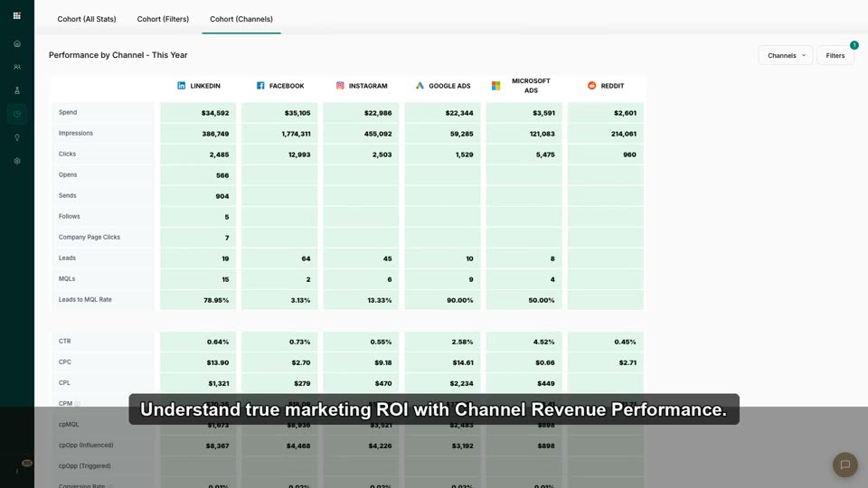This screenshot has height=488, width=868.
Task: Open the experiments flask icon in sidebar
Action: pos(17,90)
